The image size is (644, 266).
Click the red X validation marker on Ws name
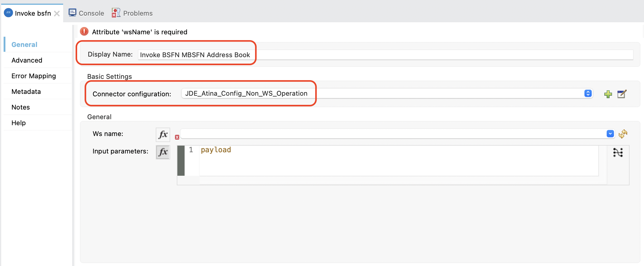tap(177, 137)
